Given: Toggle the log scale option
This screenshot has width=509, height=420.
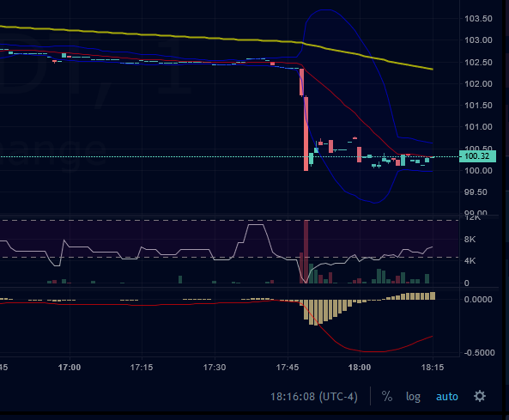Looking at the screenshot, I should (x=413, y=397).
